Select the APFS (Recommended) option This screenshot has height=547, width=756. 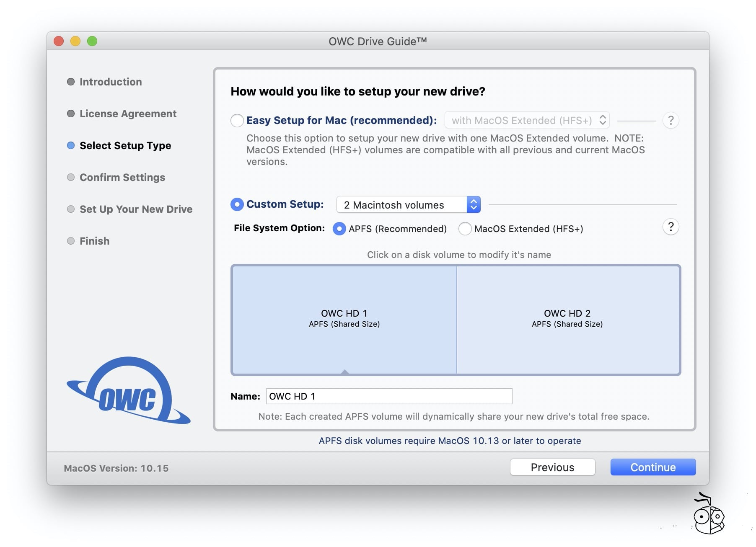pos(339,229)
